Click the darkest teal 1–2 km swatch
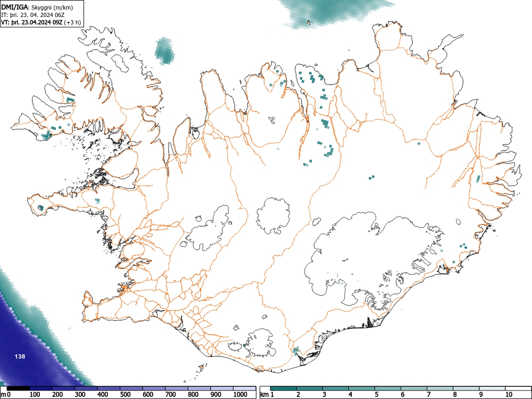532x399 pixels. pyautogui.click(x=284, y=388)
